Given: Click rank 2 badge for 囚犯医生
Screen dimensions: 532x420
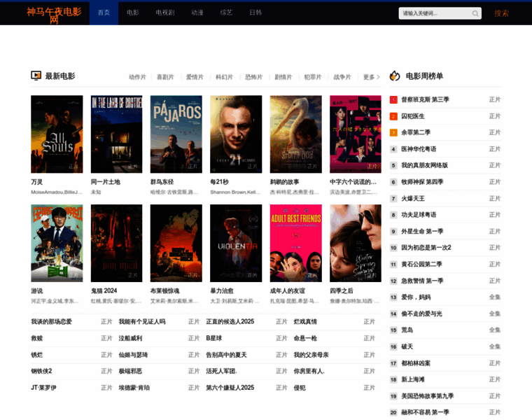Looking at the screenshot, I should (x=393, y=116).
